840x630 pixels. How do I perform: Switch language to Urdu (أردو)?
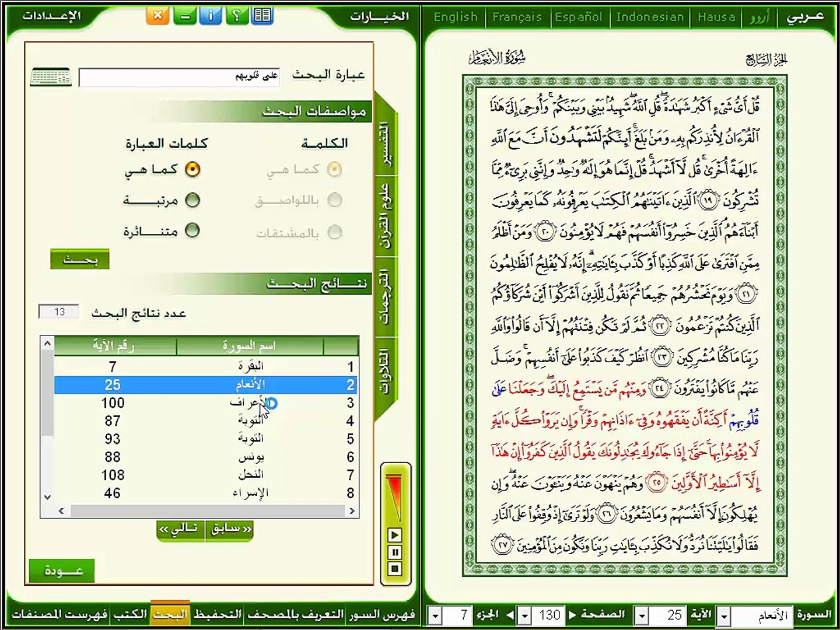(x=759, y=17)
